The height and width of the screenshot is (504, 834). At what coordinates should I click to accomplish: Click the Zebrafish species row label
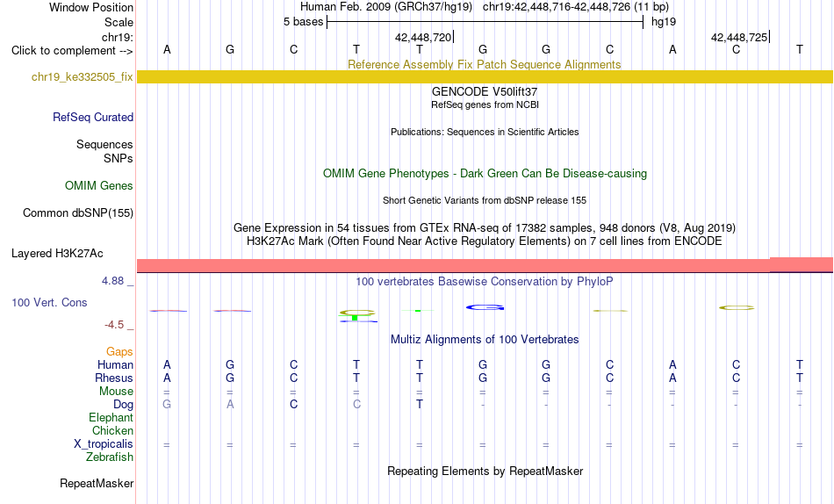(110, 457)
